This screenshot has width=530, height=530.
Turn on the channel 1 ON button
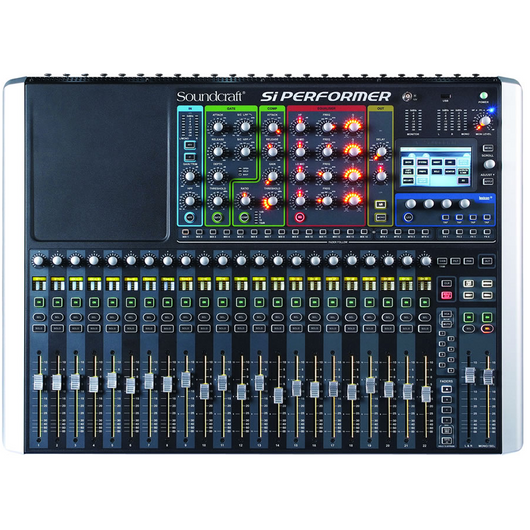coord(39,302)
